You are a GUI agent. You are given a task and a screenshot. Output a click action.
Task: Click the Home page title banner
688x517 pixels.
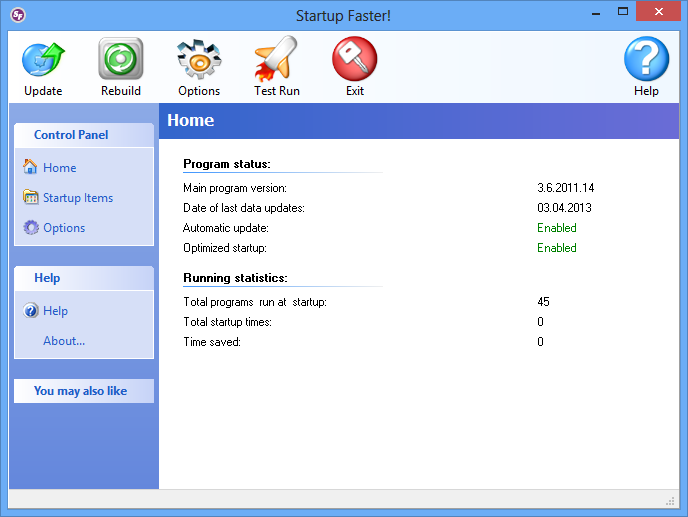419,121
